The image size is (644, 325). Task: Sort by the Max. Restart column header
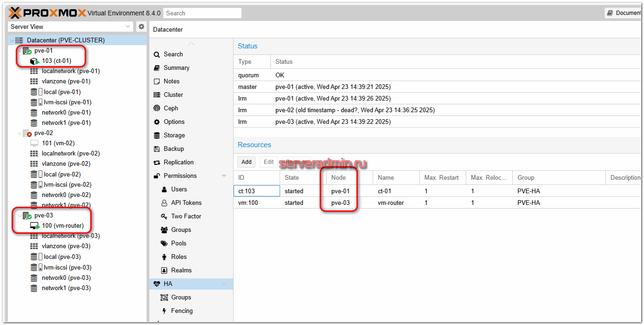tap(443, 177)
